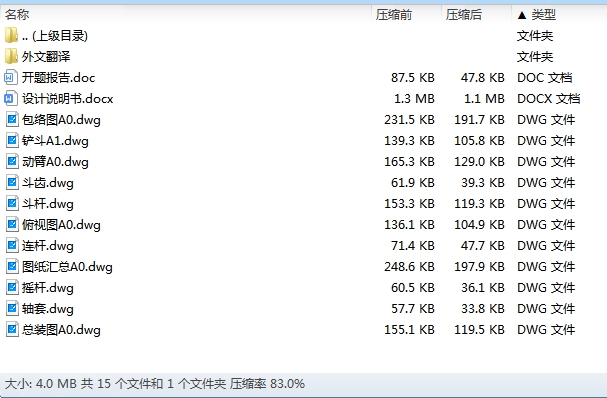The image size is (607, 398).
Task: Select the file name 动臂A0.dwg
Action: (55, 161)
